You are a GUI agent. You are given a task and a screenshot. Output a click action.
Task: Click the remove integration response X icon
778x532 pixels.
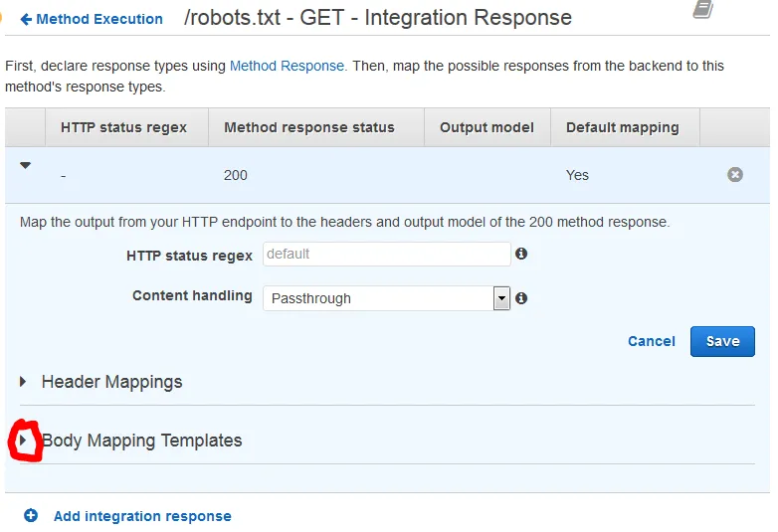(x=735, y=175)
